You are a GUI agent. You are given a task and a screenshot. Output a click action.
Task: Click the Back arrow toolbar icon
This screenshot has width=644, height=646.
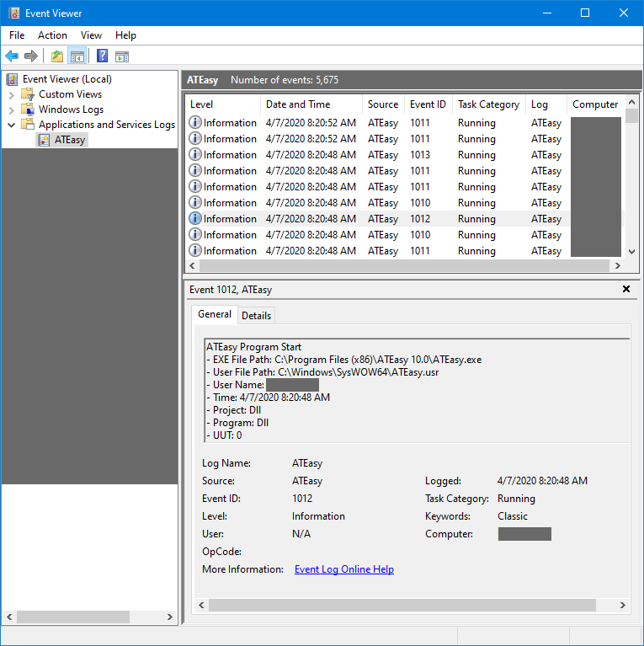[12, 56]
